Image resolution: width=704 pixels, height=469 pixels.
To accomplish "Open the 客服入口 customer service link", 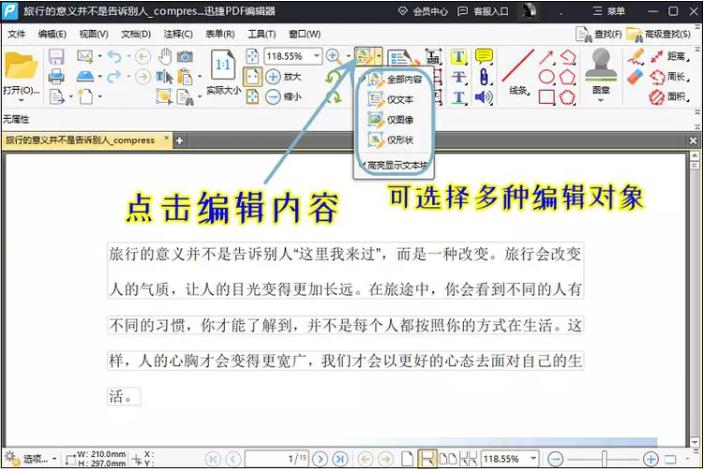I will pos(483,11).
